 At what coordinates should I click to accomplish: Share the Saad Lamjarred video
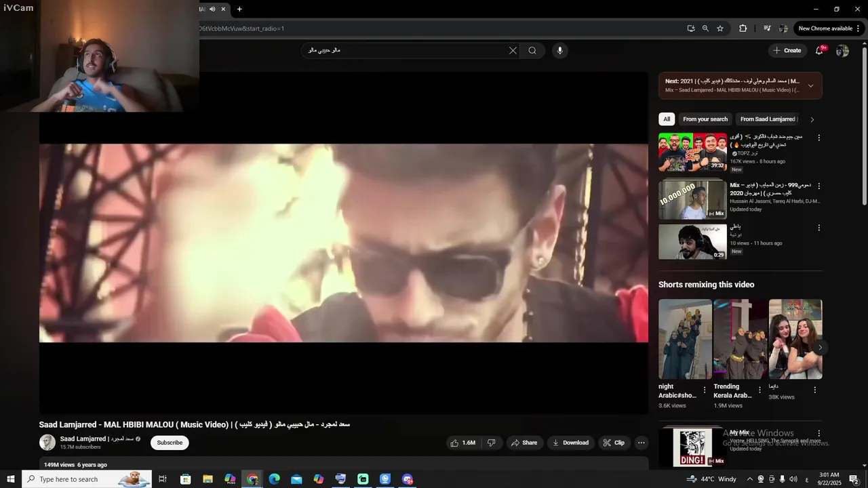click(524, 443)
